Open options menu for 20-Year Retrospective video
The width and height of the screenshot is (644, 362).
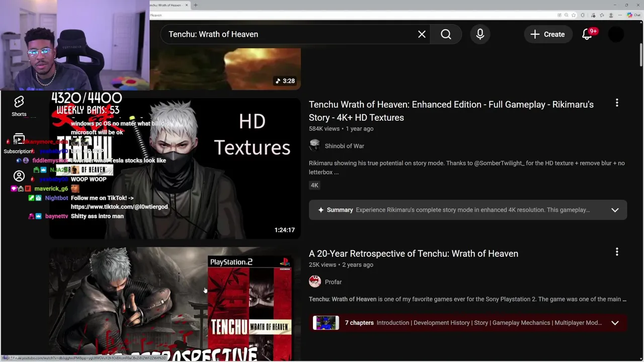(x=617, y=252)
